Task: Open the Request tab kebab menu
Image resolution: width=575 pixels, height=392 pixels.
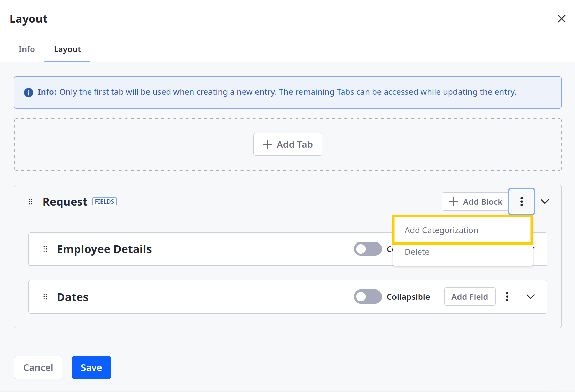Action: [x=522, y=202]
